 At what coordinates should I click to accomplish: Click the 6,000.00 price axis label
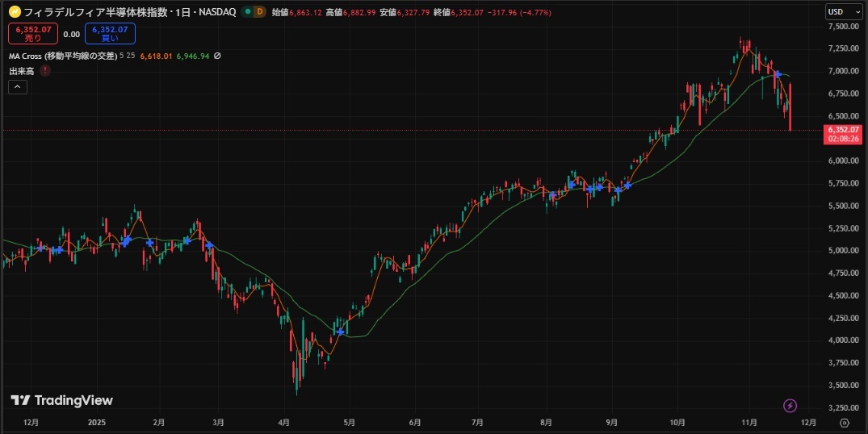tap(843, 161)
